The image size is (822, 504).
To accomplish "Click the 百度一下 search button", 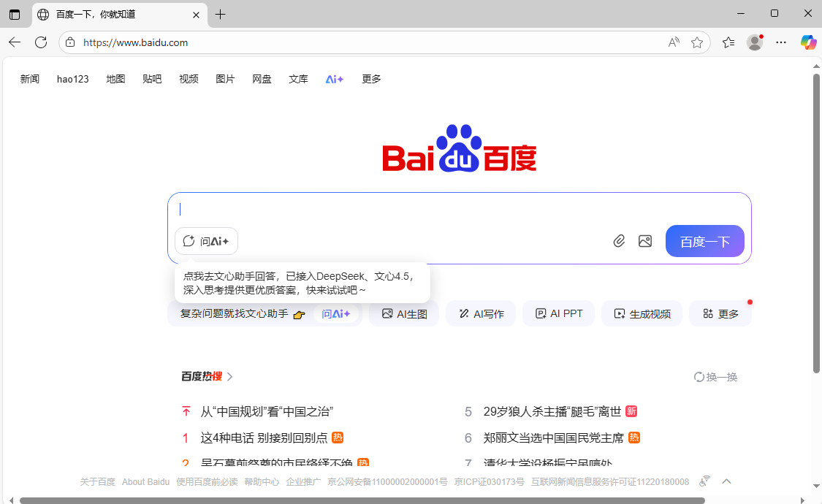I will [704, 241].
